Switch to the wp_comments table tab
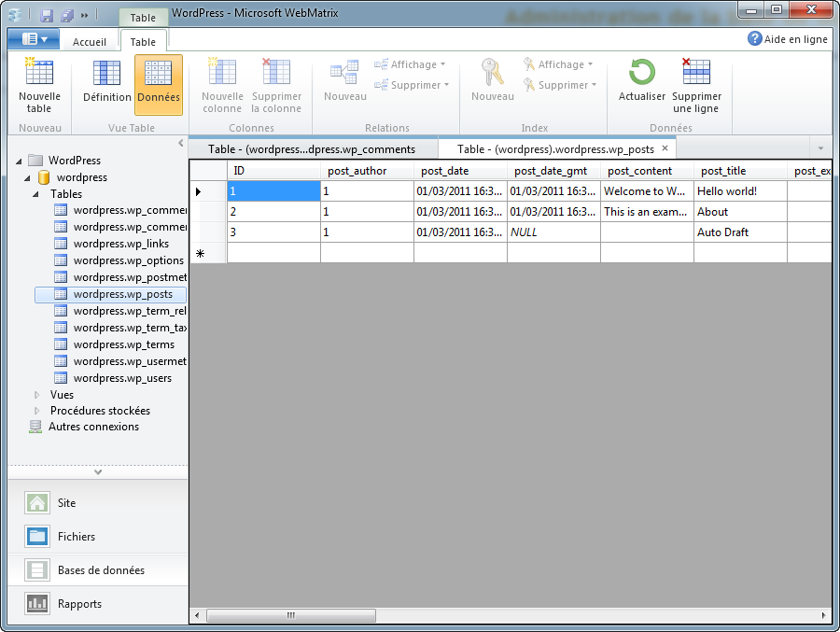Image resolution: width=840 pixels, height=632 pixels. 312,149
